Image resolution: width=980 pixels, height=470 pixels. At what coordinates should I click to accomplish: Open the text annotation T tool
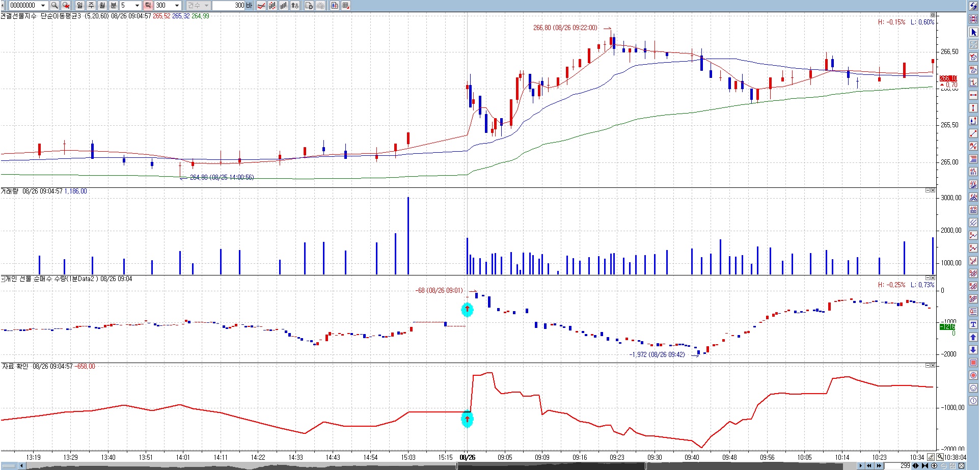[973, 324]
